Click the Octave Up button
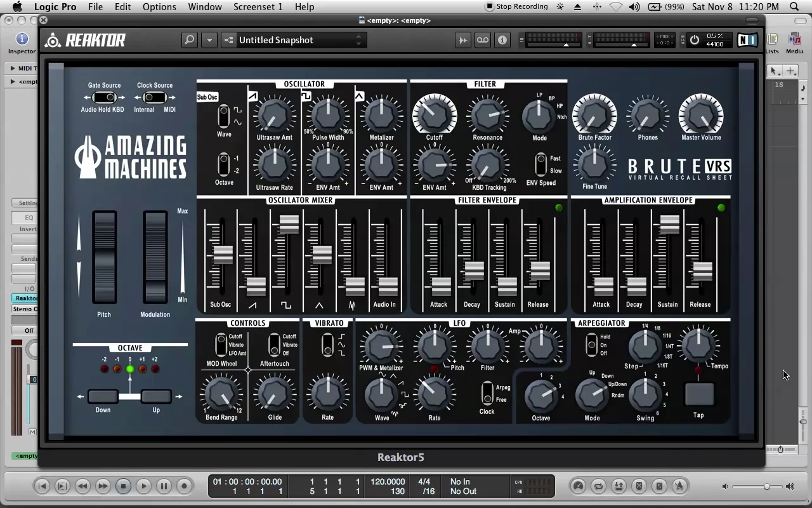Screen dimensions: 812x508 click(x=156, y=397)
